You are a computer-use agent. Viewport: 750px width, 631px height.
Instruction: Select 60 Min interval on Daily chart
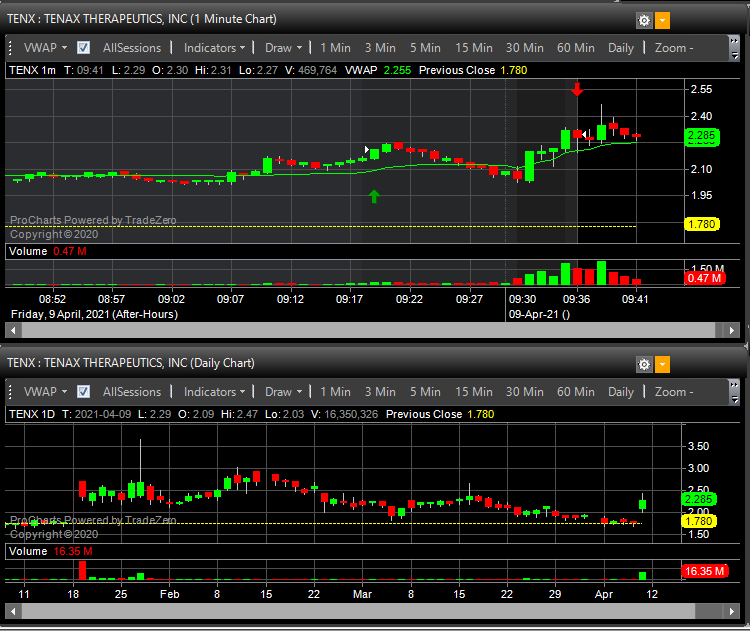(576, 392)
